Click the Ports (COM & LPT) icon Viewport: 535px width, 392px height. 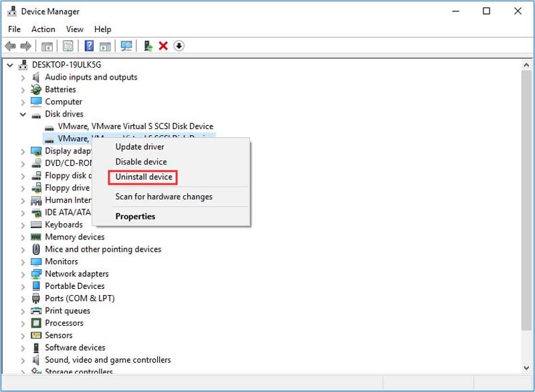pyautogui.click(x=36, y=298)
